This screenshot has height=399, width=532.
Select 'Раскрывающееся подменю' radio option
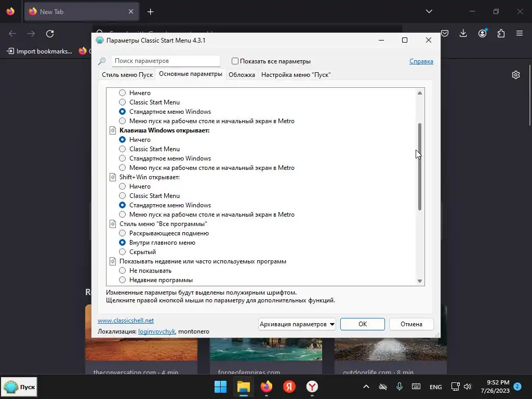(122, 233)
